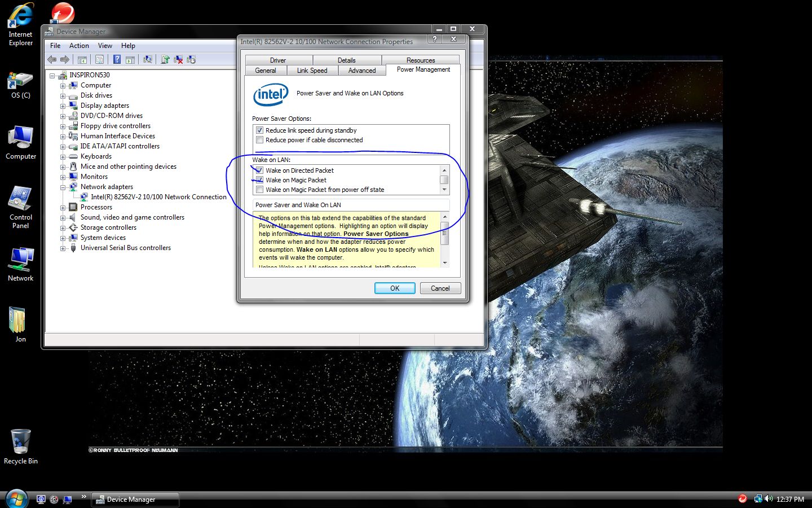Open the Action menu
This screenshot has width=812, height=508.
click(79, 46)
